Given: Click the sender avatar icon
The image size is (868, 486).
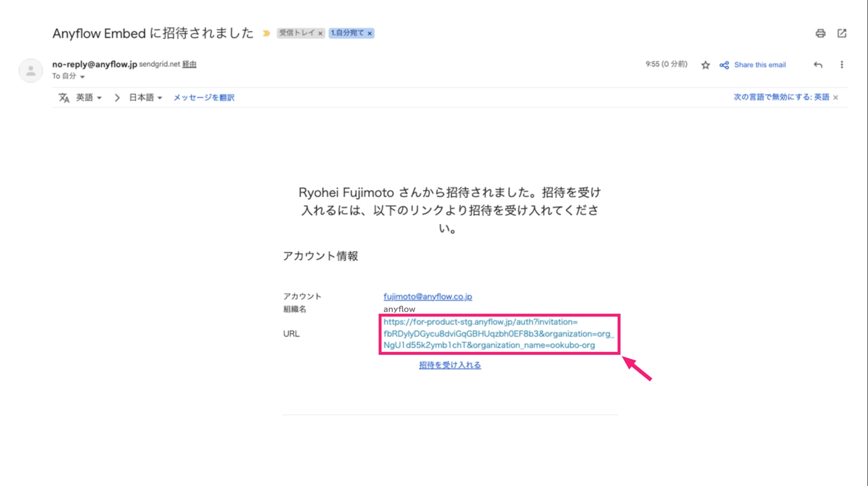Looking at the screenshot, I should [x=31, y=70].
